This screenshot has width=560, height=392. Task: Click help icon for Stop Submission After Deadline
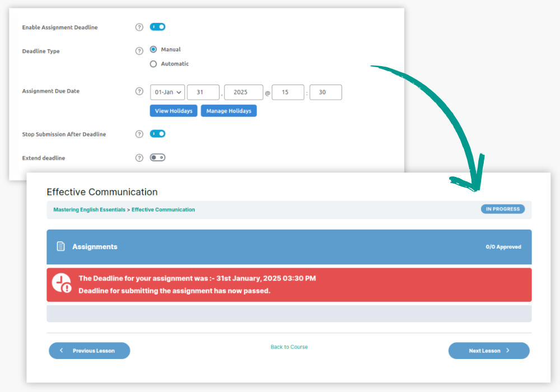pyautogui.click(x=139, y=134)
